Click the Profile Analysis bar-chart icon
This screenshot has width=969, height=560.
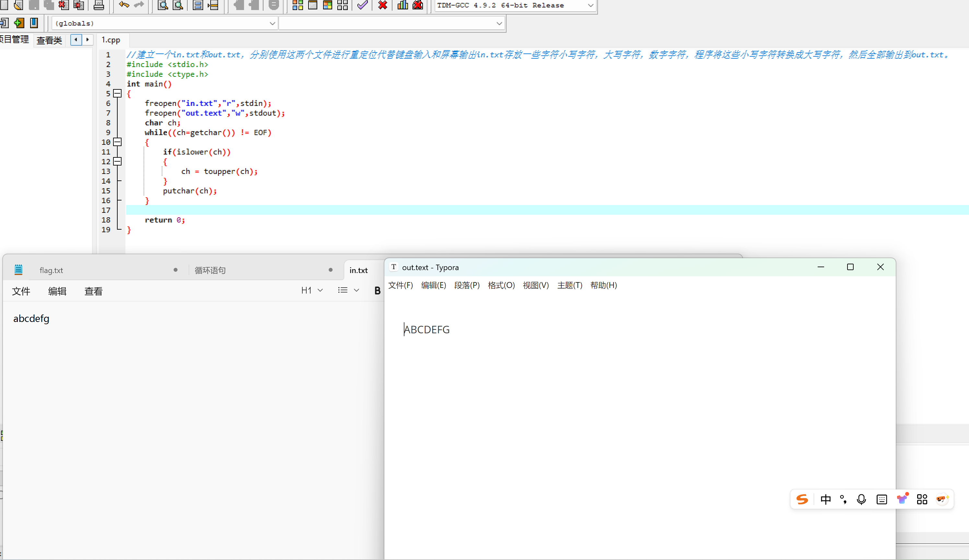pyautogui.click(x=403, y=5)
